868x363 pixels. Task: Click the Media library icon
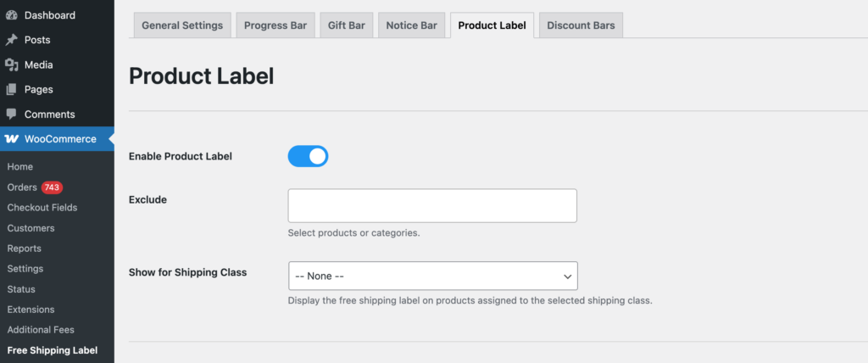[12, 64]
